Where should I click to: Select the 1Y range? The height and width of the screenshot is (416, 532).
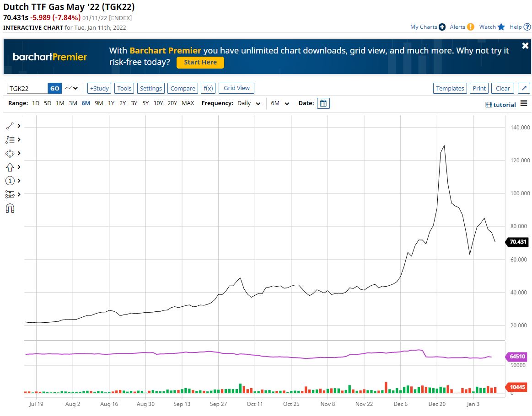111,103
